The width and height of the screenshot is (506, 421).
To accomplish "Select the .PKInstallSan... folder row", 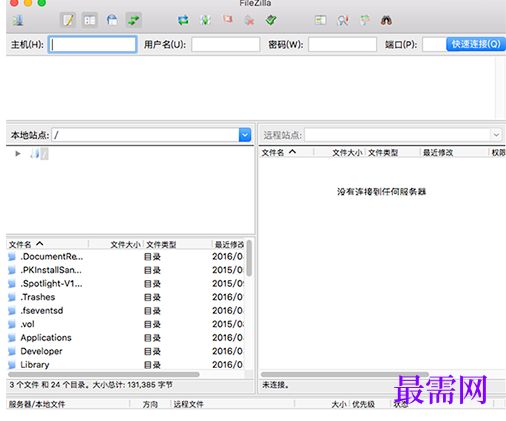I will click(126, 270).
